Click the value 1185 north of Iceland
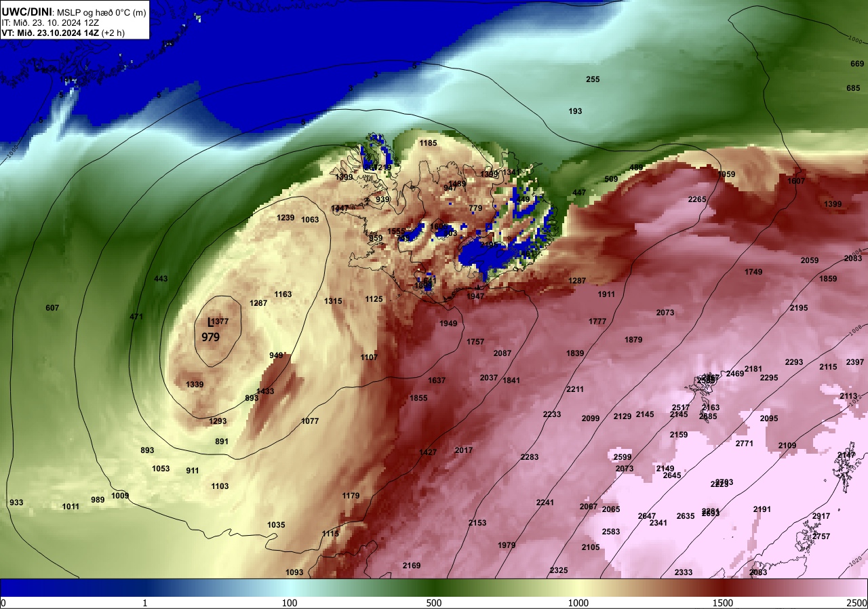The height and width of the screenshot is (609, 868). 428,143
